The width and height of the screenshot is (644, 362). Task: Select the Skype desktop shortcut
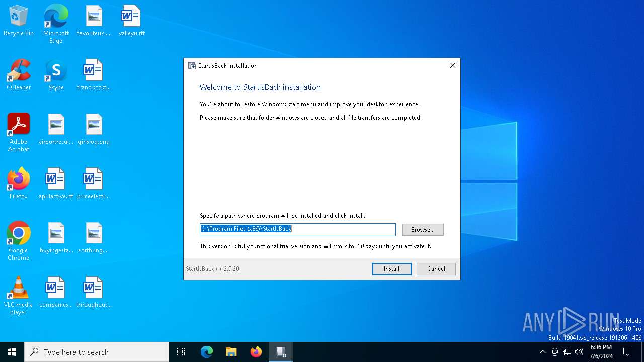pyautogui.click(x=56, y=75)
